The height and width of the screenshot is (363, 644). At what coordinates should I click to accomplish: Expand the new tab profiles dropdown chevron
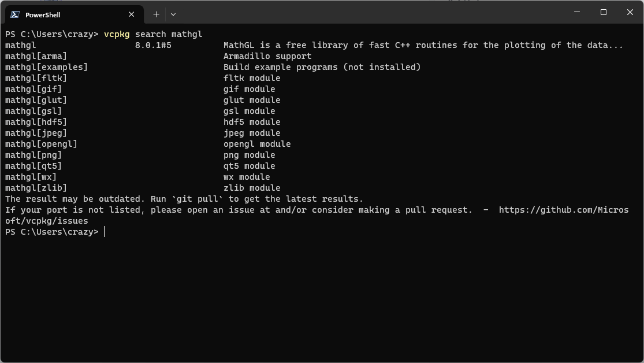click(173, 14)
